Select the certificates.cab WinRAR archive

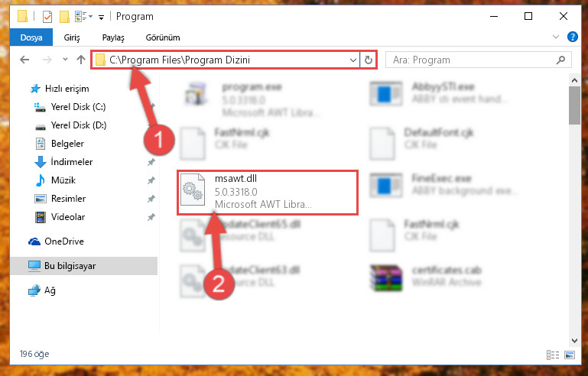pos(426,277)
